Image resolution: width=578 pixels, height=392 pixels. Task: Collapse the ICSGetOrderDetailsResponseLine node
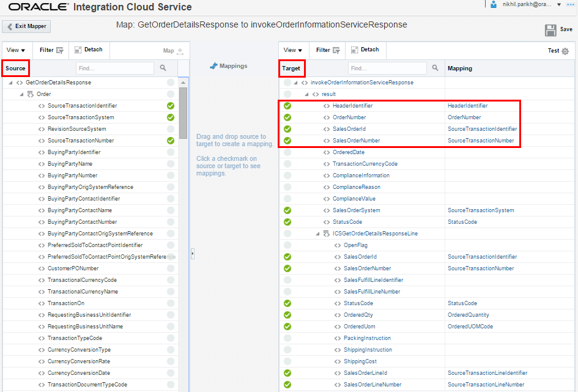point(318,234)
